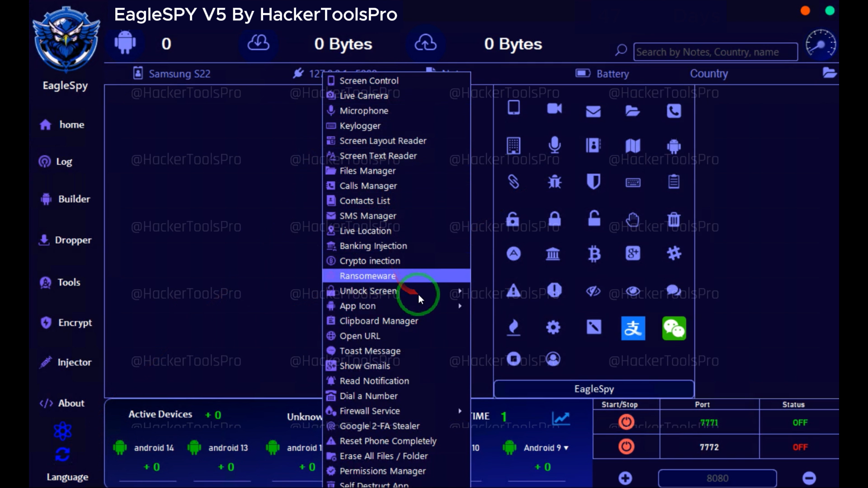The height and width of the screenshot is (488, 868).
Task: Toggle the power button for port 7772
Action: [x=626, y=447]
